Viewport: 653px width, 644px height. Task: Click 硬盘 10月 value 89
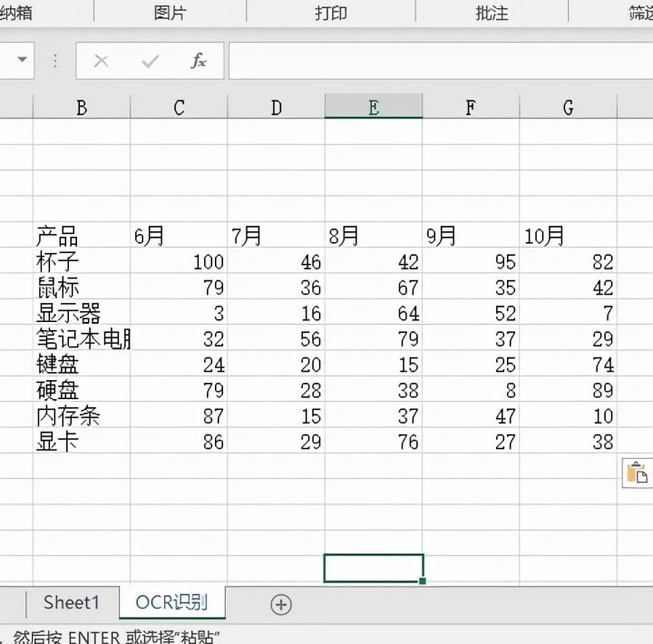[569, 390]
